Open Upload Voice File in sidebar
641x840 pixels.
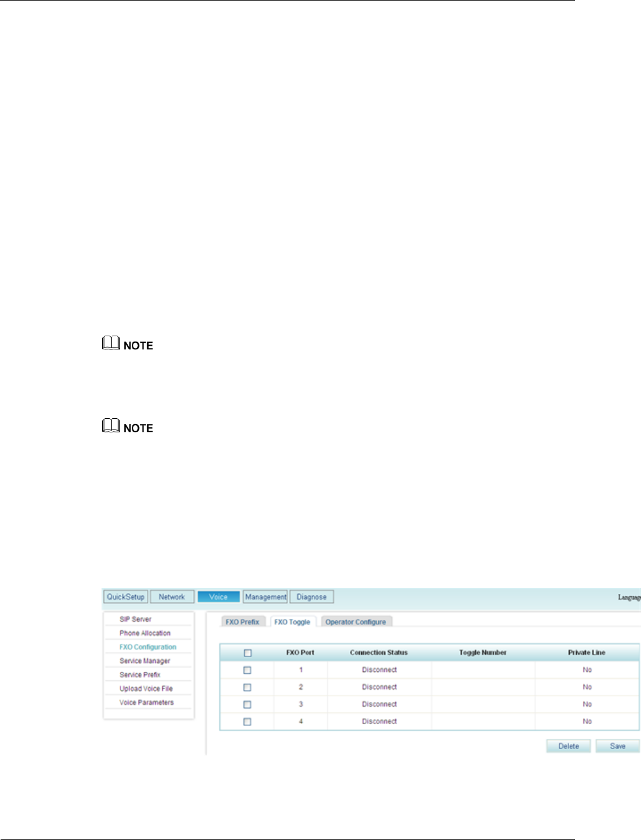point(146,689)
